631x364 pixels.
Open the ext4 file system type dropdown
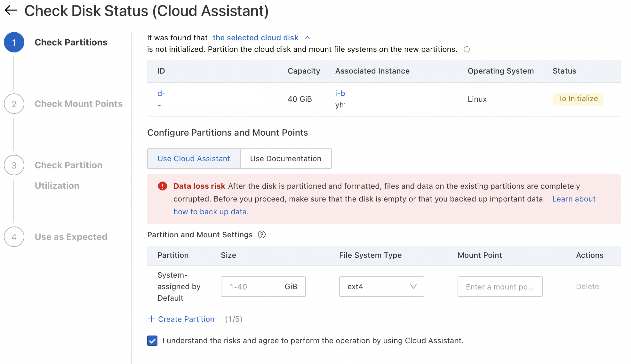pyautogui.click(x=381, y=287)
